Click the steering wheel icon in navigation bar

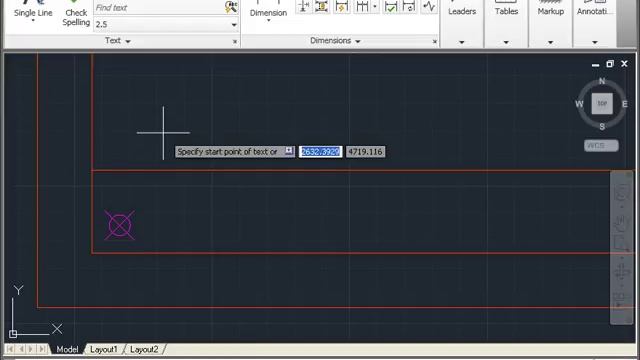point(621,193)
